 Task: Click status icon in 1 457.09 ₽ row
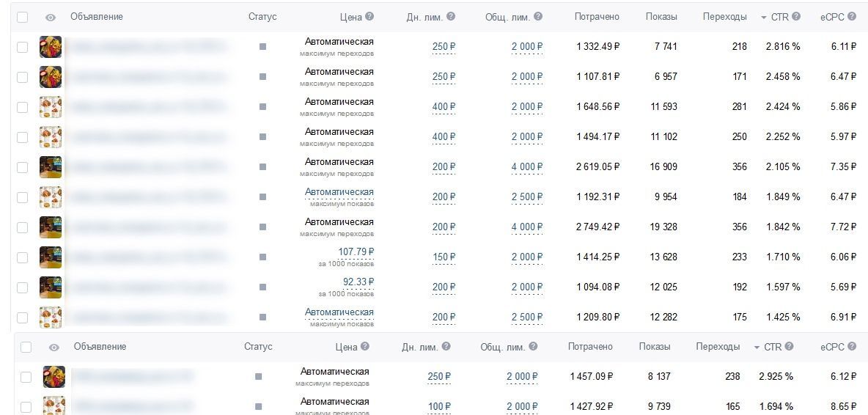(258, 376)
